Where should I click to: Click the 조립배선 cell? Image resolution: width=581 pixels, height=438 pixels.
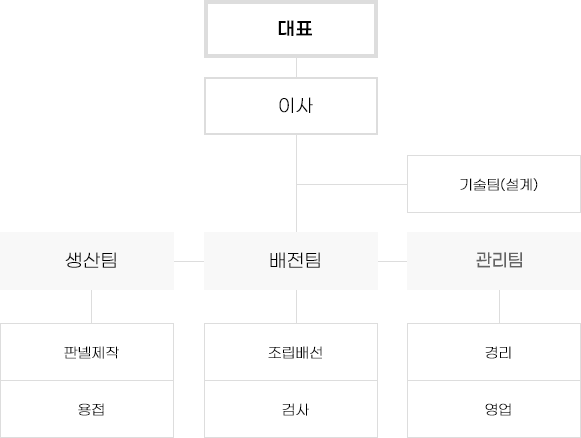291,352
